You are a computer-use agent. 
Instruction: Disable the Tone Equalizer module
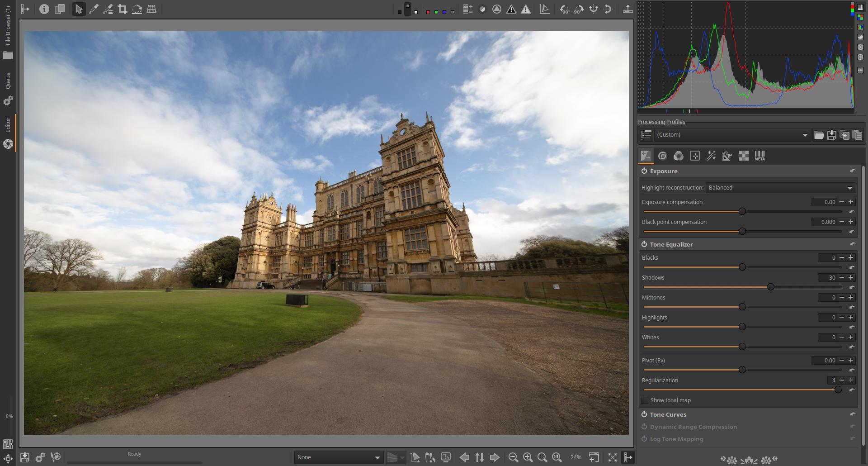[644, 244]
